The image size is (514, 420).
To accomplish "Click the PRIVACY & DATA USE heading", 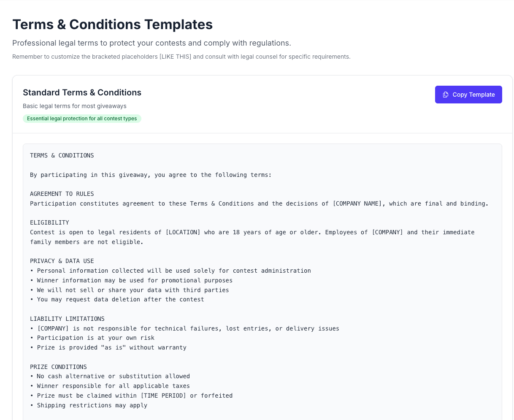I will (62, 261).
